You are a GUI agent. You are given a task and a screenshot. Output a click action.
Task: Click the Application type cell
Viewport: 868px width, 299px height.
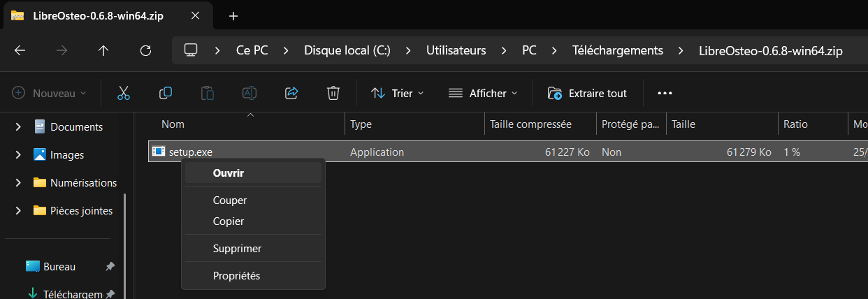point(377,152)
